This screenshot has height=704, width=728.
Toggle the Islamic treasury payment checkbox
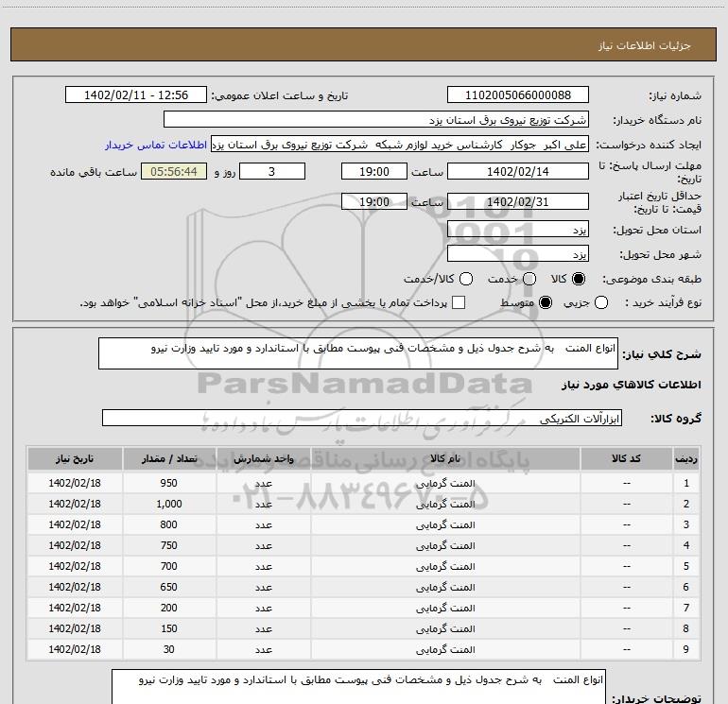click(x=459, y=302)
